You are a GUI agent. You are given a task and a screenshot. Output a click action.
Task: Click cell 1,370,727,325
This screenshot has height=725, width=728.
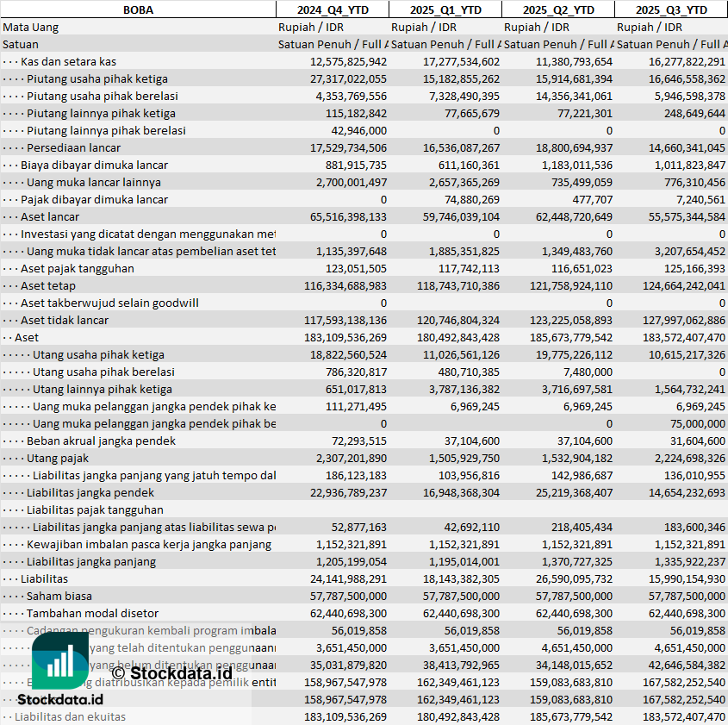(577, 560)
